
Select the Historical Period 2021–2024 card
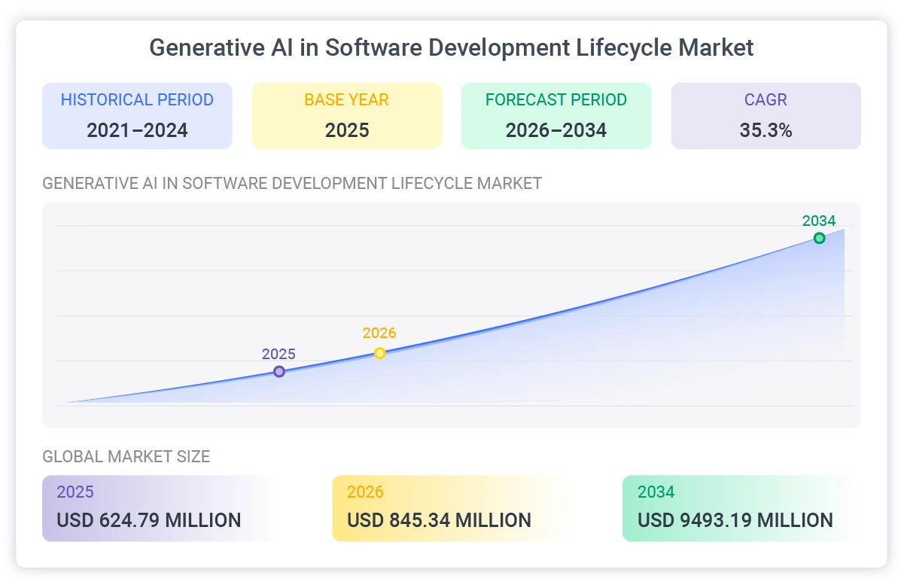pyautogui.click(x=137, y=116)
